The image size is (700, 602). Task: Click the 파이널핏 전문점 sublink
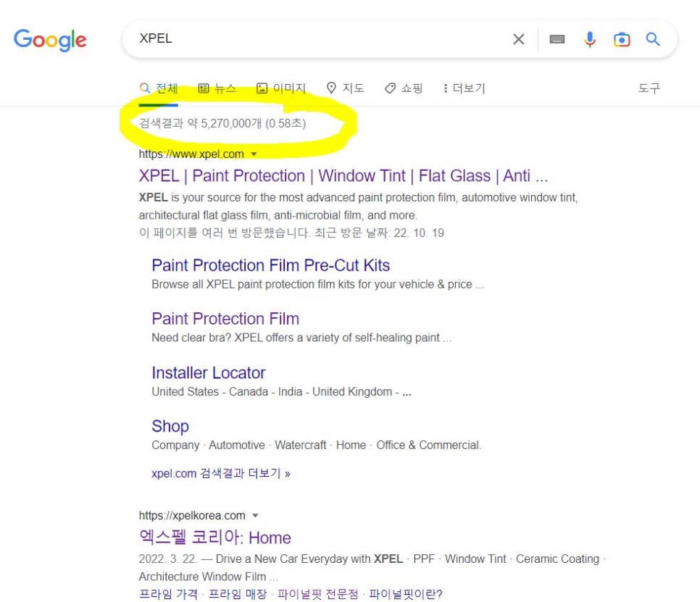(318, 595)
